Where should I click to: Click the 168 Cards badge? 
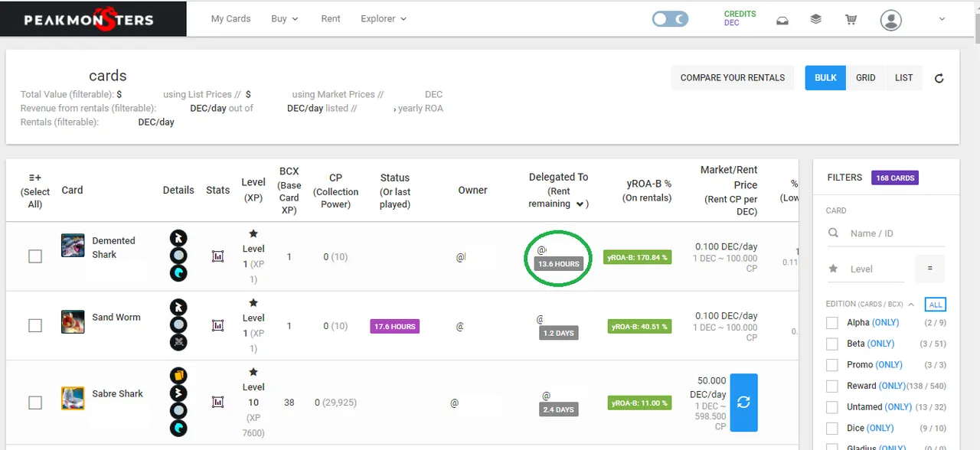pyautogui.click(x=894, y=178)
